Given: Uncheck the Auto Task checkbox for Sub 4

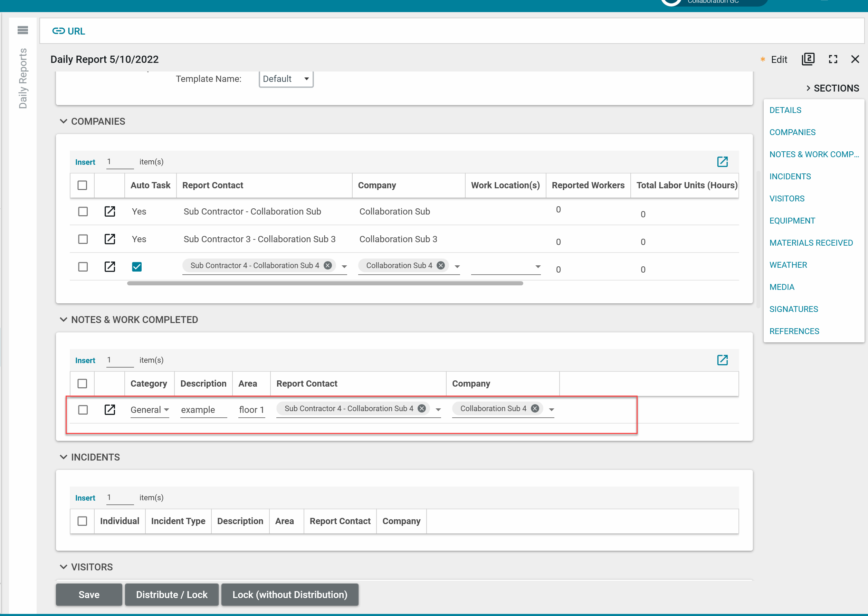Looking at the screenshot, I should pos(137,267).
